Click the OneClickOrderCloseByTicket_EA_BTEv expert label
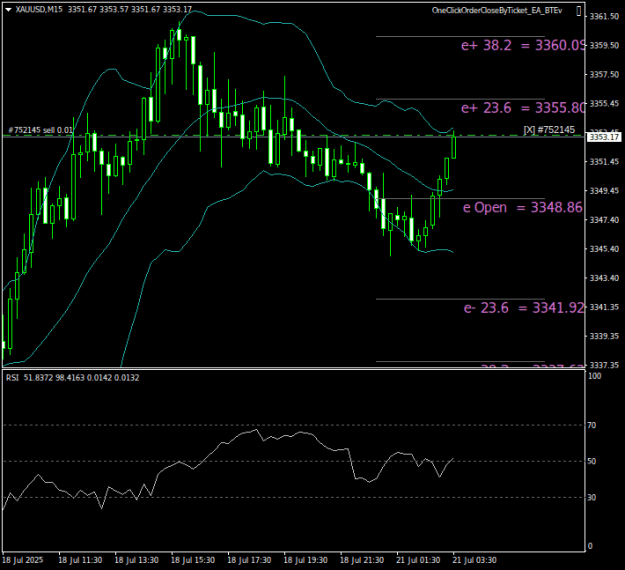 (x=497, y=10)
